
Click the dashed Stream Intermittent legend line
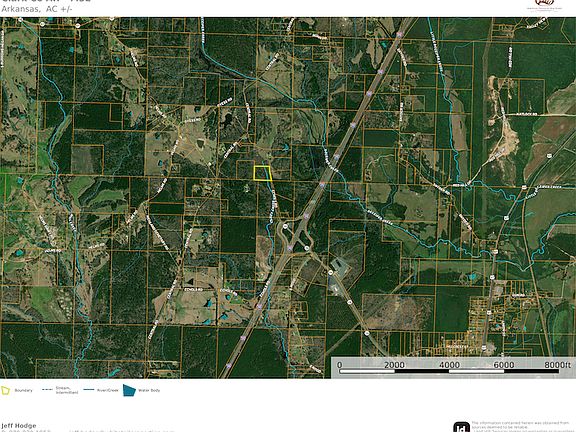click(x=47, y=390)
